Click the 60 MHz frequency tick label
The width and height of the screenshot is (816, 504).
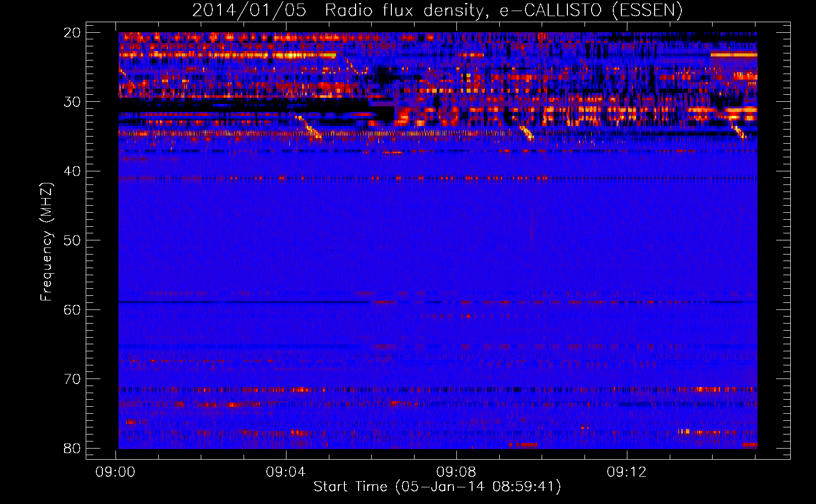tap(72, 309)
